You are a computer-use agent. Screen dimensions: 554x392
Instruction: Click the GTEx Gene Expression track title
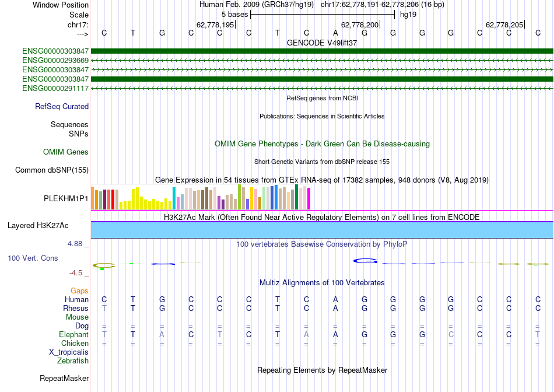click(322, 180)
